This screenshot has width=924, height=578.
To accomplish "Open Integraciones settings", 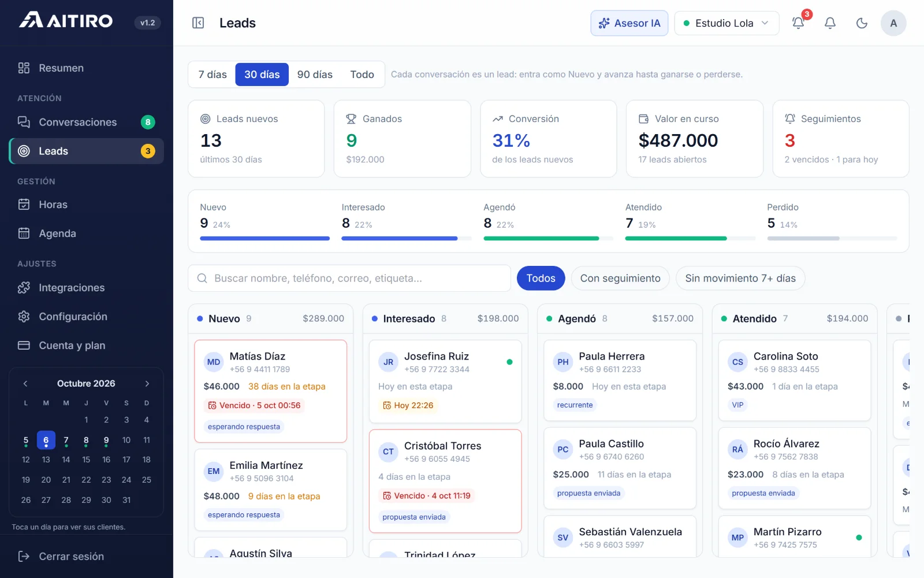I will tap(87, 288).
